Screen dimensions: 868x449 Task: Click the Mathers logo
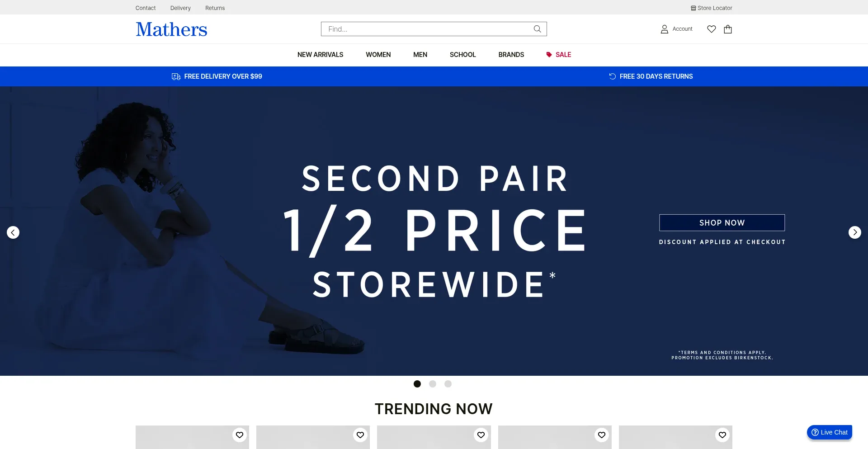pos(171,29)
